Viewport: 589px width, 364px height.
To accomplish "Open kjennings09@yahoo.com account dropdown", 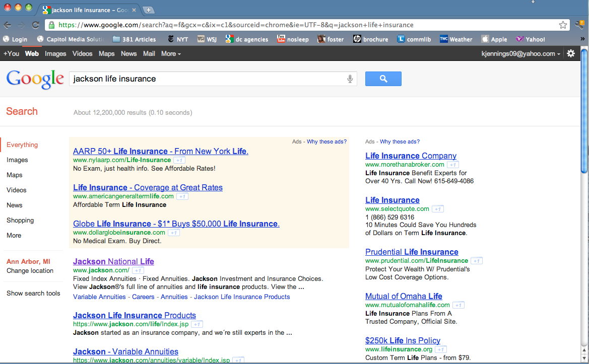I will pyautogui.click(x=520, y=54).
